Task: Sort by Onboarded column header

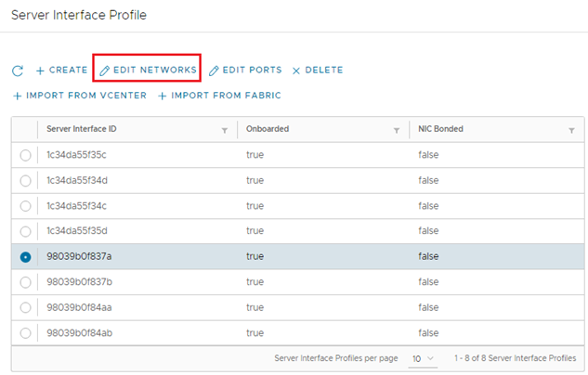Action: (268, 130)
